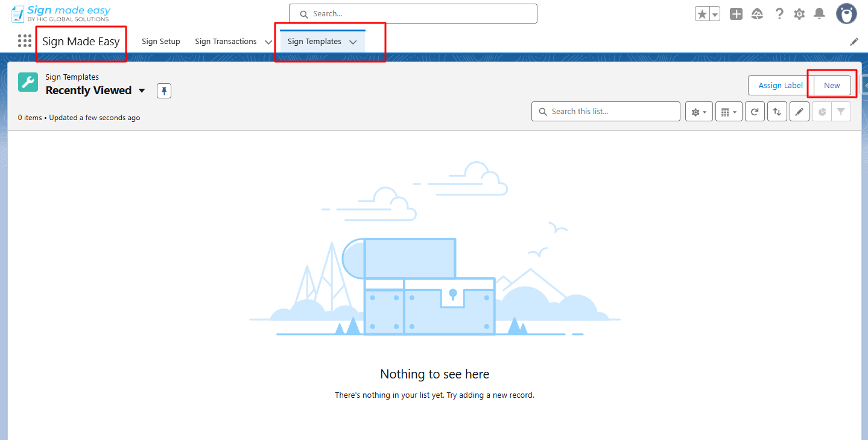
Task: Click the New button
Action: pyautogui.click(x=832, y=85)
